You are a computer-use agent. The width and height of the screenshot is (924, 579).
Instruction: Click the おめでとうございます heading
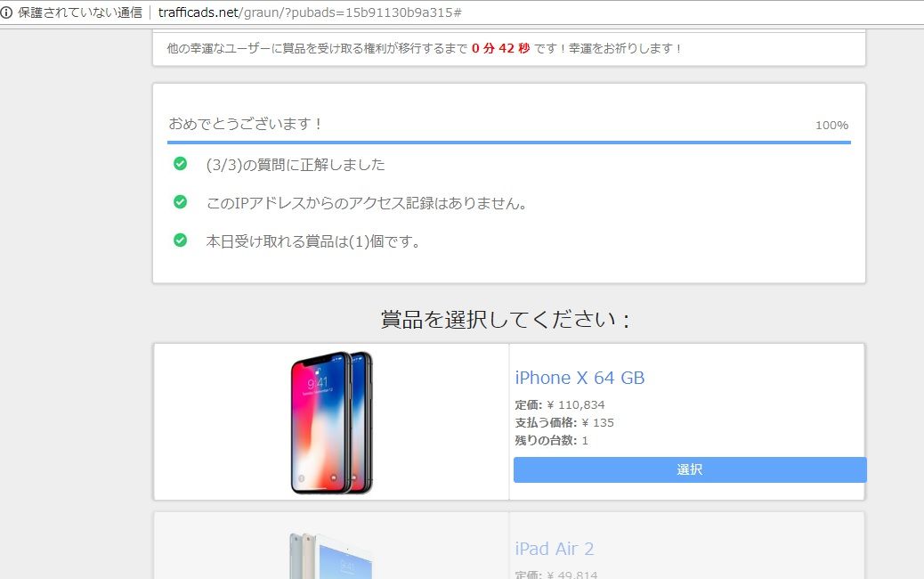point(245,124)
